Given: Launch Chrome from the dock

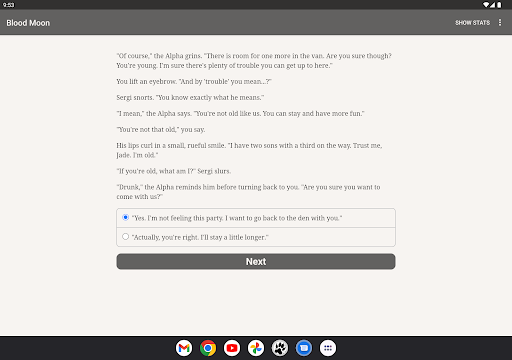Looking at the screenshot, I should coord(208,348).
